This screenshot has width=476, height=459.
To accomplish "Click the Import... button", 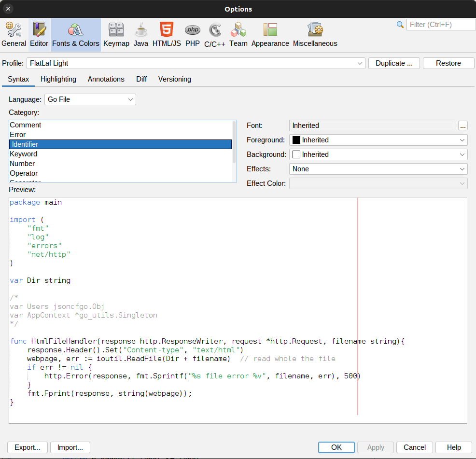I will pos(70,447).
